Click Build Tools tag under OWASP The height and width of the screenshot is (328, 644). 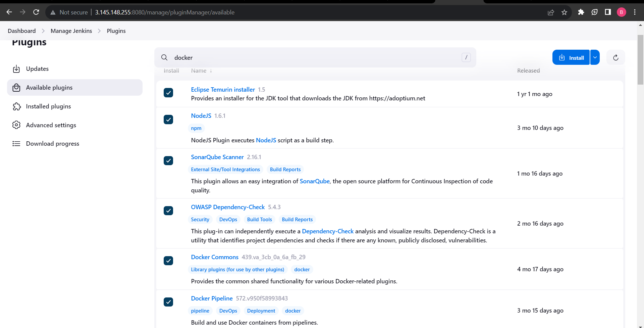(259, 220)
